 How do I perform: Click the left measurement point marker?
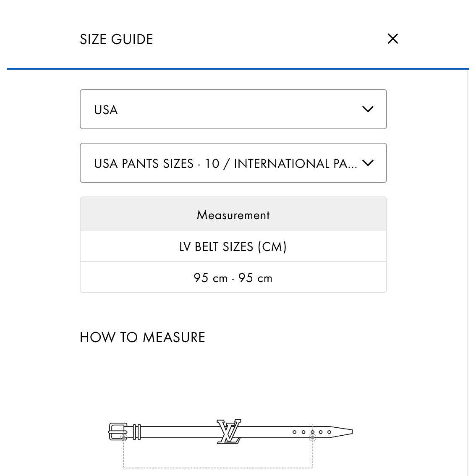pyautogui.click(x=124, y=438)
